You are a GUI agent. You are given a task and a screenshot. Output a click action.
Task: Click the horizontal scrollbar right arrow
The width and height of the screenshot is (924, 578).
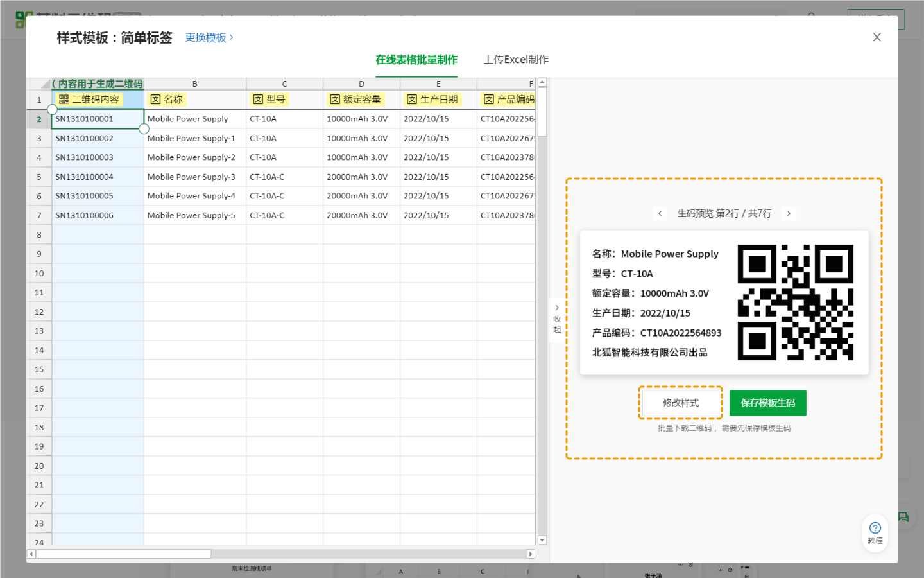[530, 554]
